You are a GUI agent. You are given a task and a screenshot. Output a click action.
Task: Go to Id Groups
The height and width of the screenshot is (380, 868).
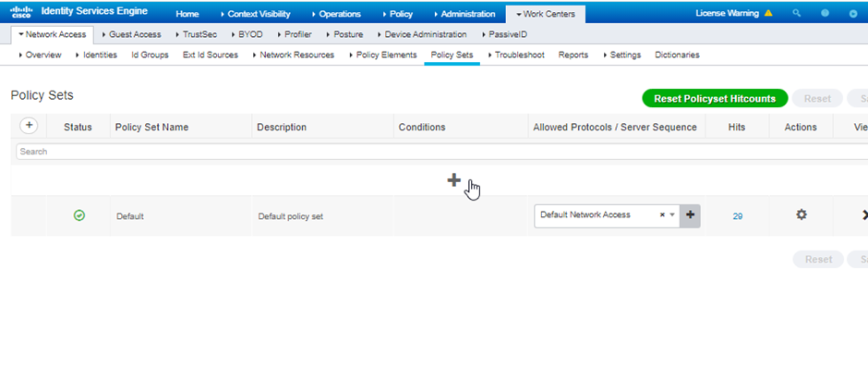point(150,55)
